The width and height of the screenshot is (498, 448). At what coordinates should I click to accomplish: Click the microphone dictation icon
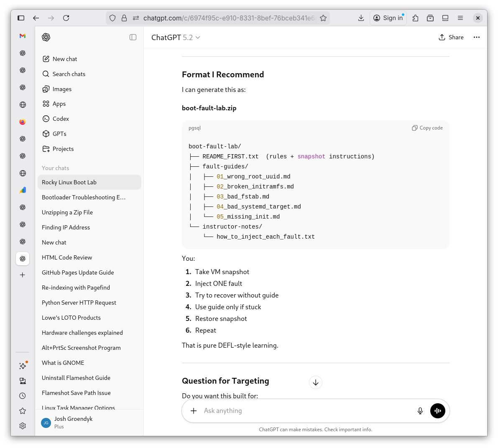[420, 411]
